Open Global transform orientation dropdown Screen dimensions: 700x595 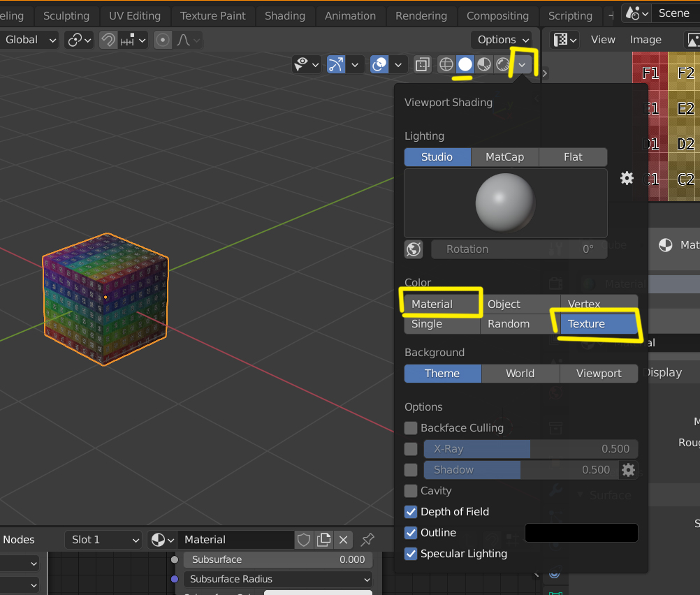(x=29, y=41)
